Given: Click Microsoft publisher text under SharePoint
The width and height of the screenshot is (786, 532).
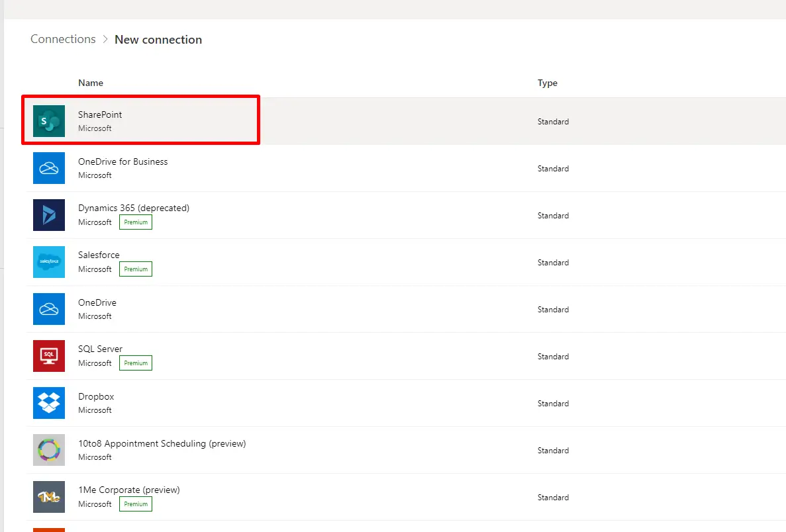Looking at the screenshot, I should coord(95,128).
